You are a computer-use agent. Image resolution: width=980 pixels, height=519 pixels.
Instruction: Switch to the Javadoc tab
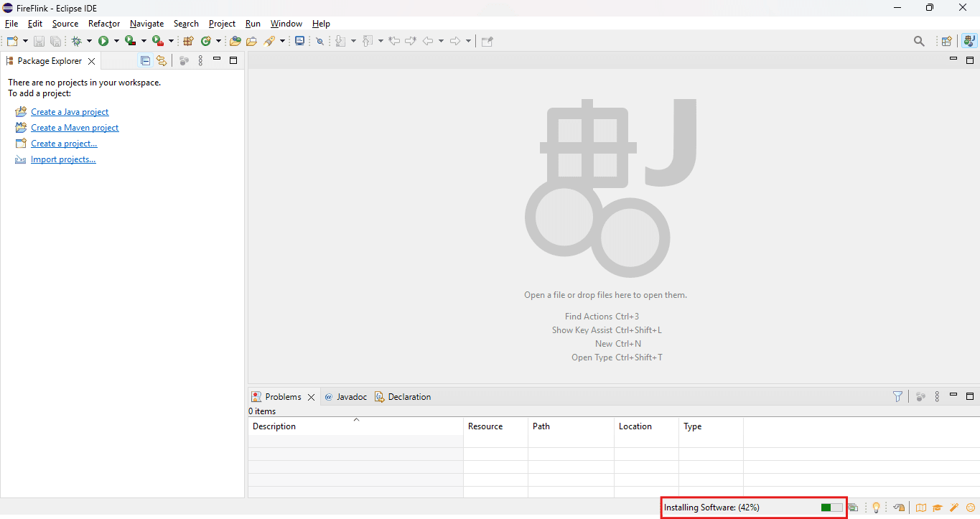(345, 397)
